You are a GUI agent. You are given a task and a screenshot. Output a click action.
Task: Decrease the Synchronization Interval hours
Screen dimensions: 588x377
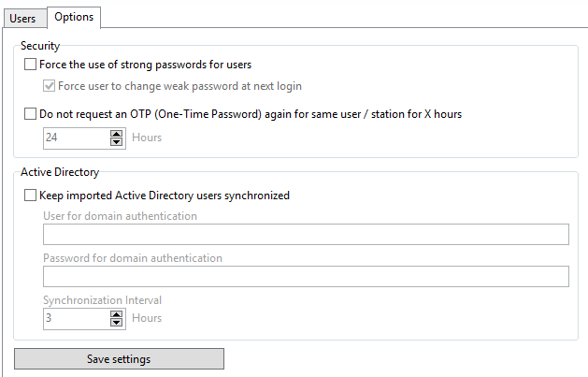tap(116, 322)
